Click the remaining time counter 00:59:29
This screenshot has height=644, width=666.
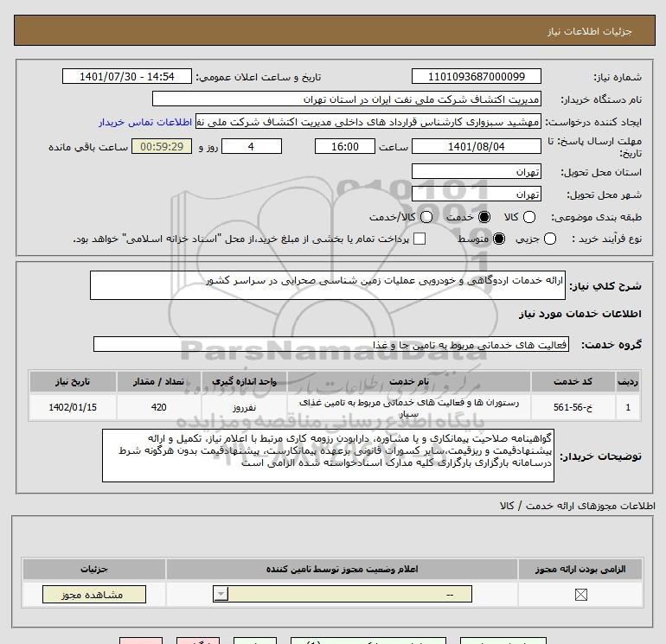click(x=162, y=146)
